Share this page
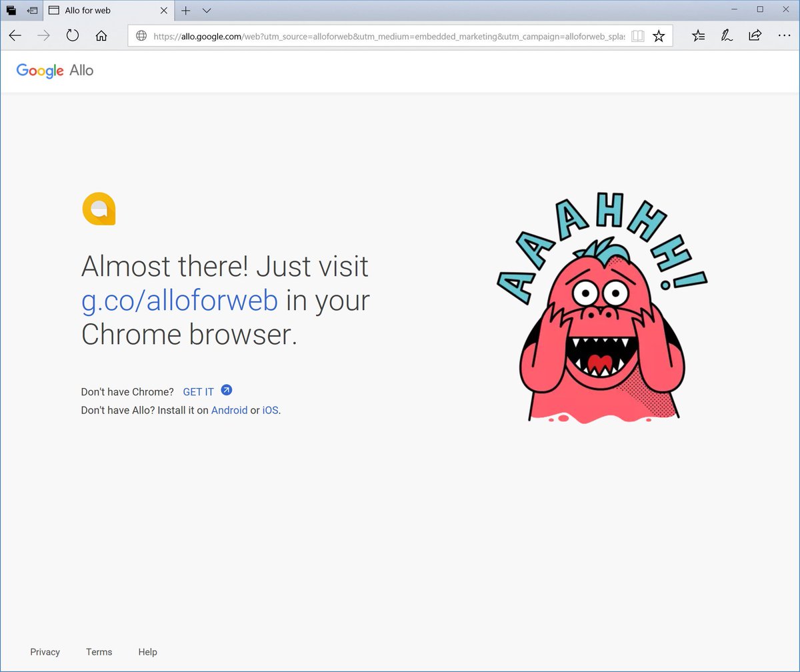800x672 pixels. tap(755, 36)
